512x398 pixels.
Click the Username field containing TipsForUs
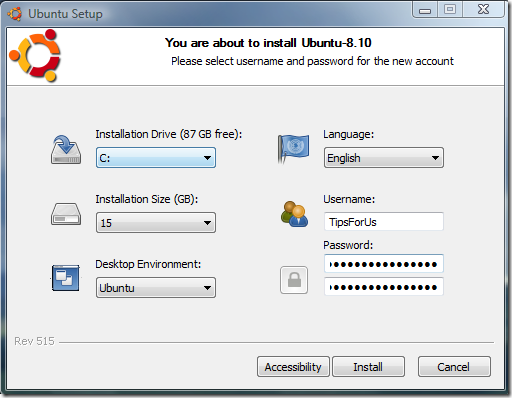(x=384, y=221)
